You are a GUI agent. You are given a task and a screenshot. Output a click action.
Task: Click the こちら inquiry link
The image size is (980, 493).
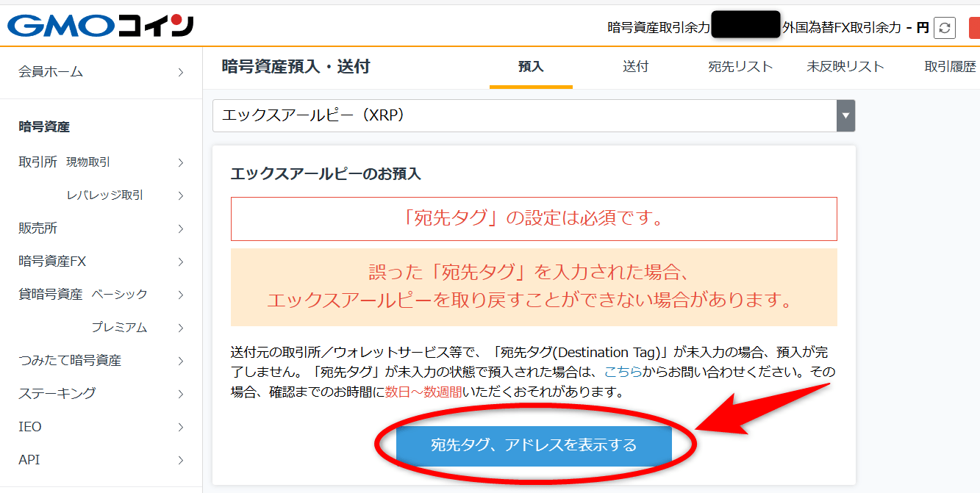click(623, 372)
